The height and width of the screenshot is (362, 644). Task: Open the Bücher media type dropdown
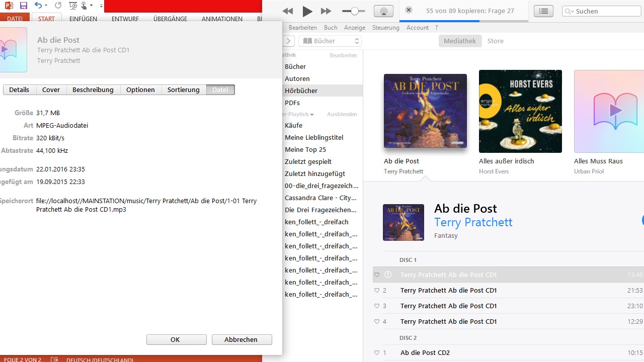[x=330, y=41]
